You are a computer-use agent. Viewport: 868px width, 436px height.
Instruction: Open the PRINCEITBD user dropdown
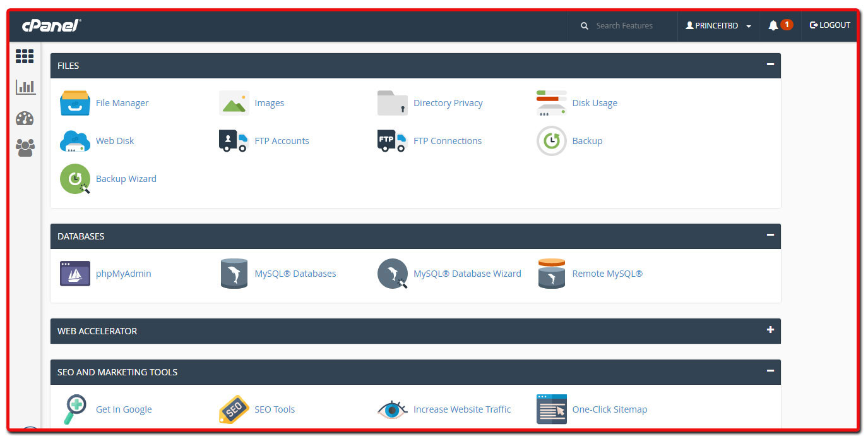pyautogui.click(x=718, y=26)
